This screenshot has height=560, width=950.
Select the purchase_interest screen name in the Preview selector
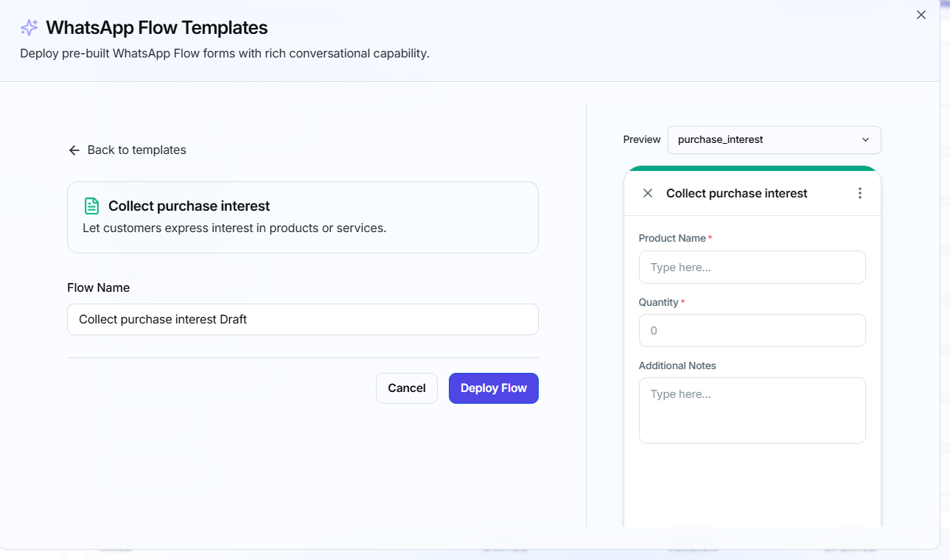[720, 139]
